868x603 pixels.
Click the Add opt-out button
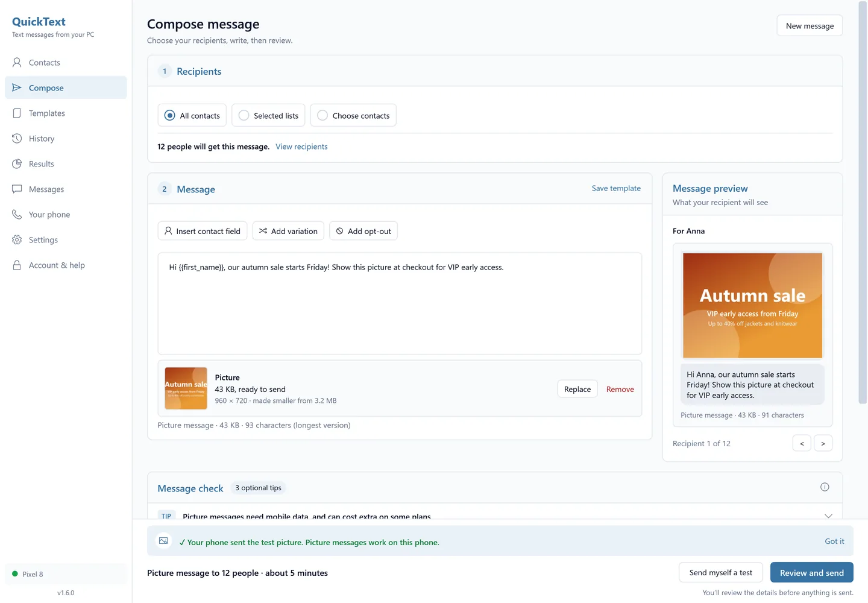click(x=363, y=231)
